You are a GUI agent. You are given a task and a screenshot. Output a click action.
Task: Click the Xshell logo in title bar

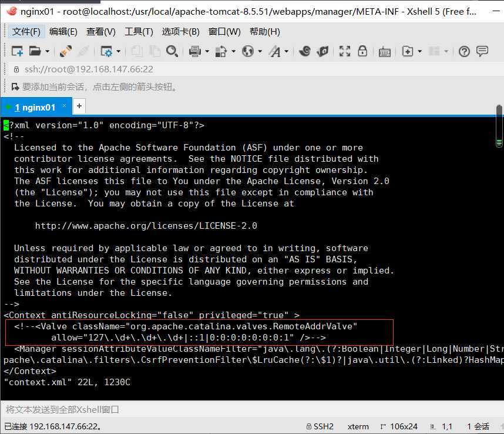click(12, 11)
